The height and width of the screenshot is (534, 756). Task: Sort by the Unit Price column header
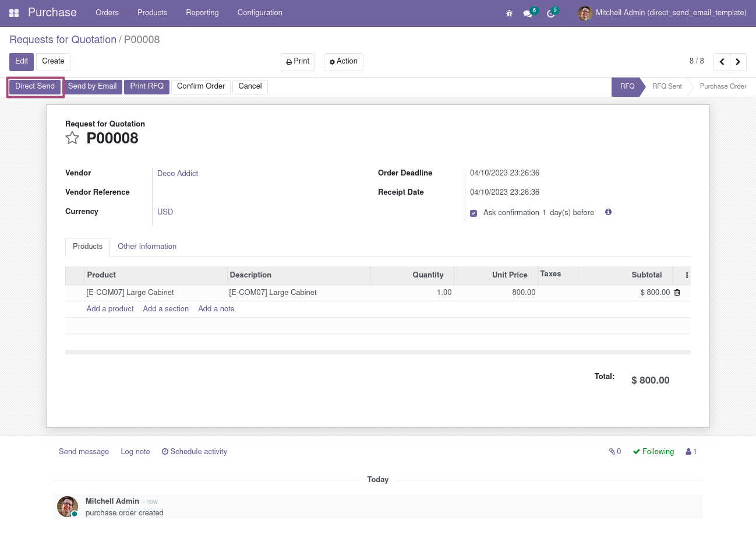coord(496,275)
